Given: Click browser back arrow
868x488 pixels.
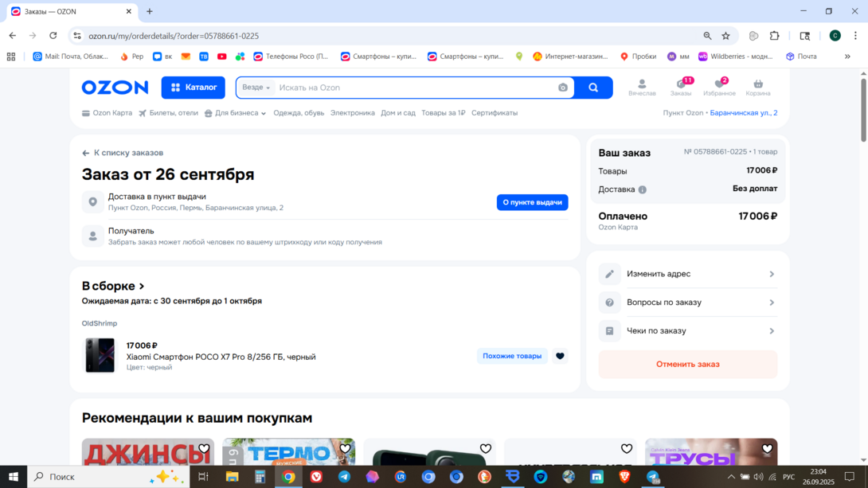Looking at the screenshot, I should [12, 35].
